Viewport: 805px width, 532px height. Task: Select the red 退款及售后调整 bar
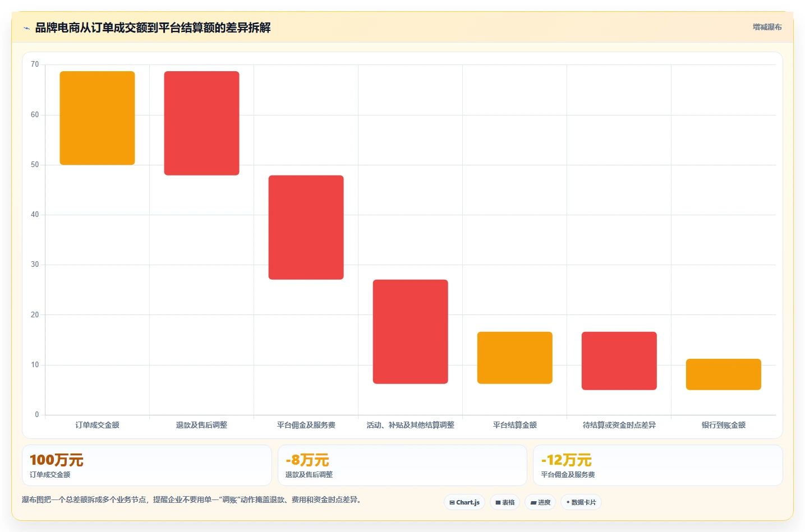(202, 123)
